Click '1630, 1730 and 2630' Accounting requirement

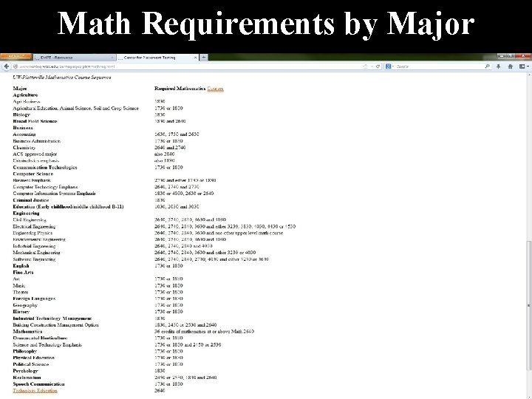[x=177, y=134]
